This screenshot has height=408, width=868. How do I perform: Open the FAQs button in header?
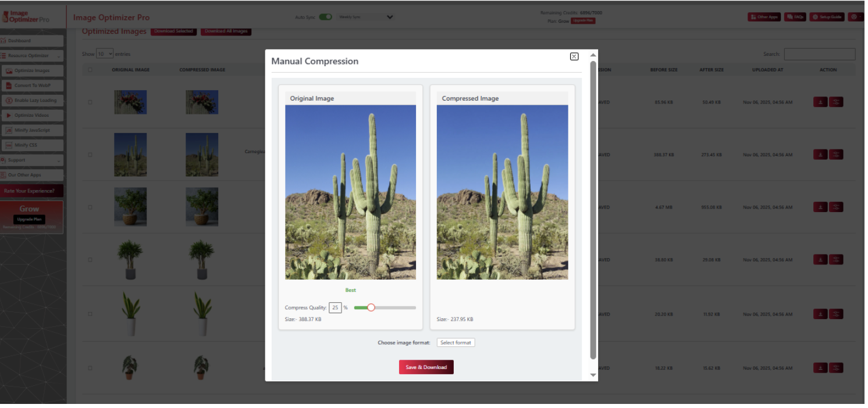click(x=795, y=17)
